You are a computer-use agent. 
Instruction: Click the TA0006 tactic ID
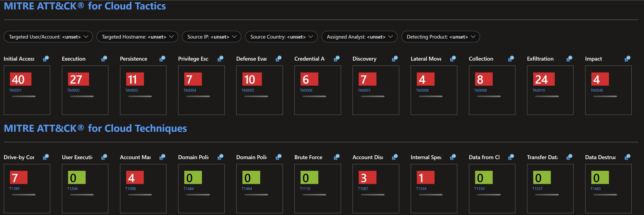pos(306,90)
